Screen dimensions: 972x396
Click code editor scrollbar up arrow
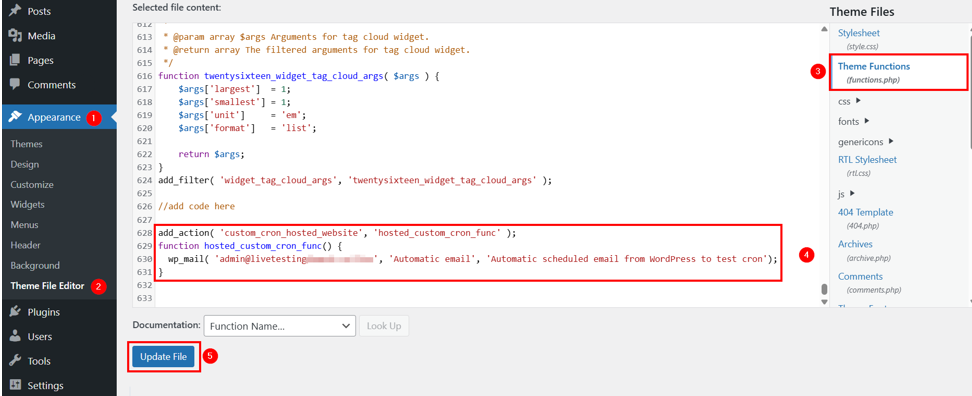tap(824, 29)
